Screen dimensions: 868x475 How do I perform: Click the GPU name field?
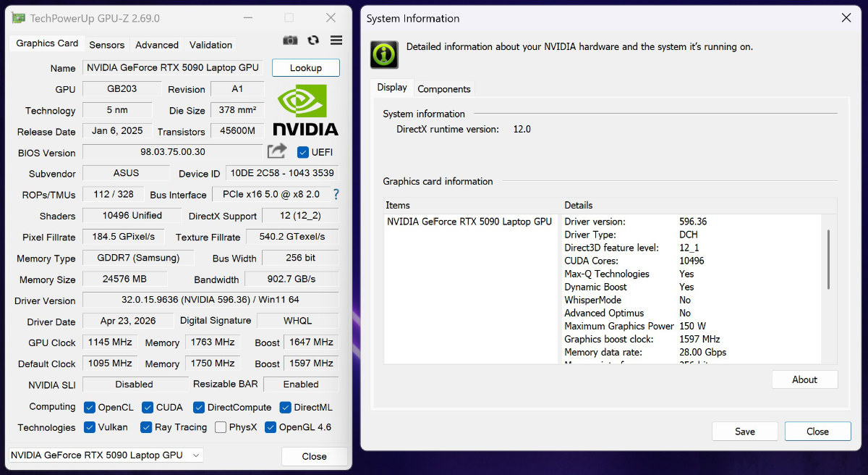tap(173, 67)
